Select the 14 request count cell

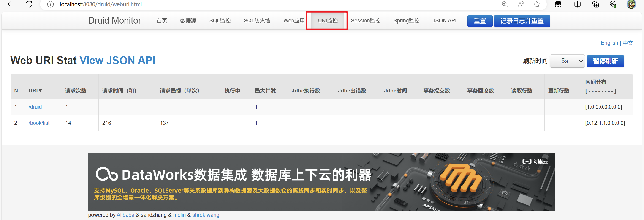point(80,123)
